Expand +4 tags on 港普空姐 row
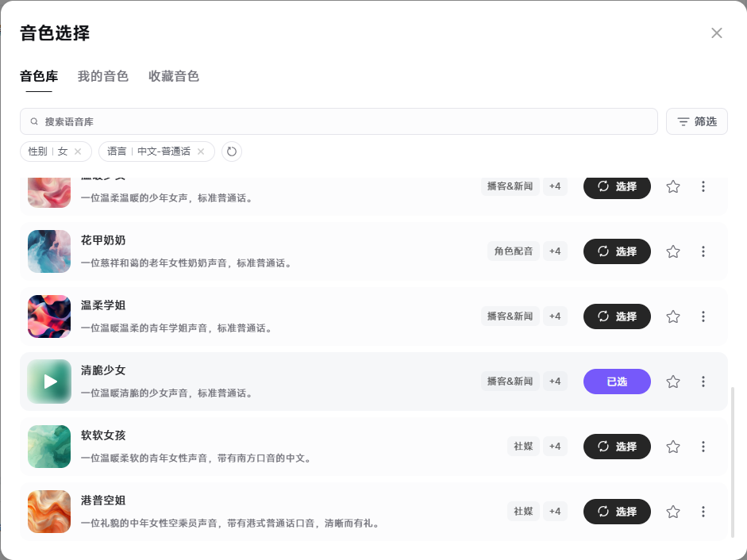 click(555, 512)
